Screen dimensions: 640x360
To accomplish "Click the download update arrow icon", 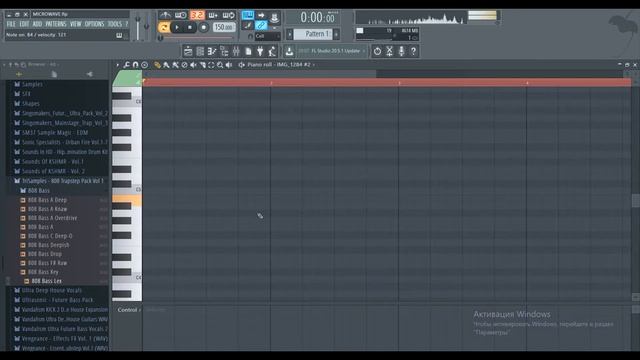I will [x=289, y=51].
